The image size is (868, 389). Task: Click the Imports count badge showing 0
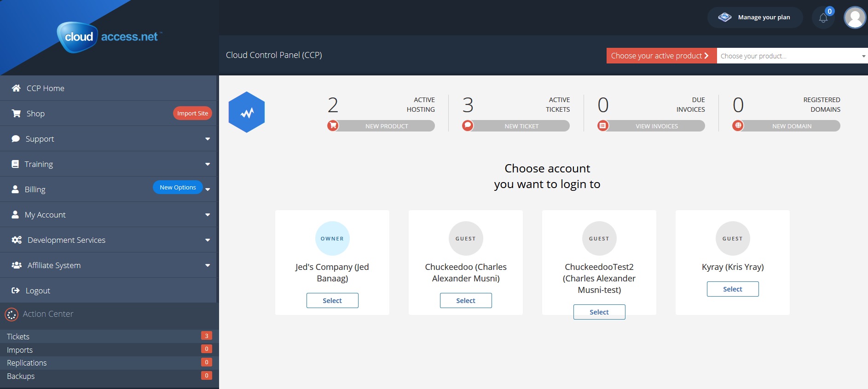207,349
